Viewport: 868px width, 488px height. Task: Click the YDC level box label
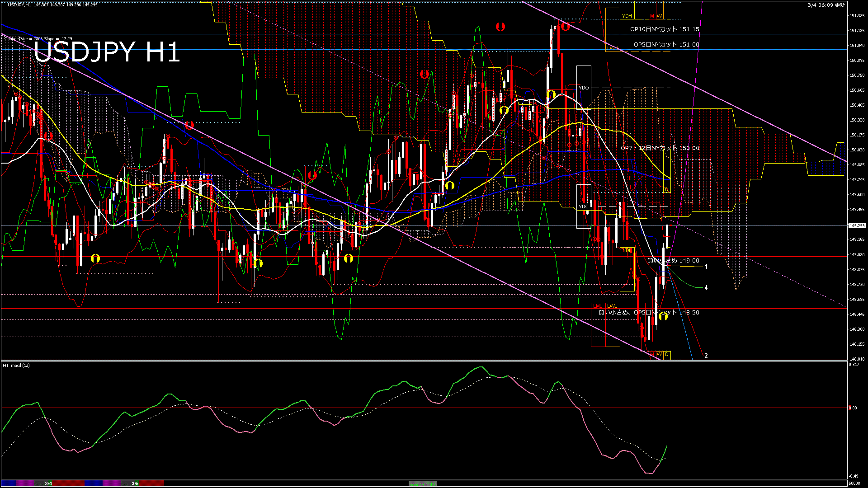[x=584, y=206]
